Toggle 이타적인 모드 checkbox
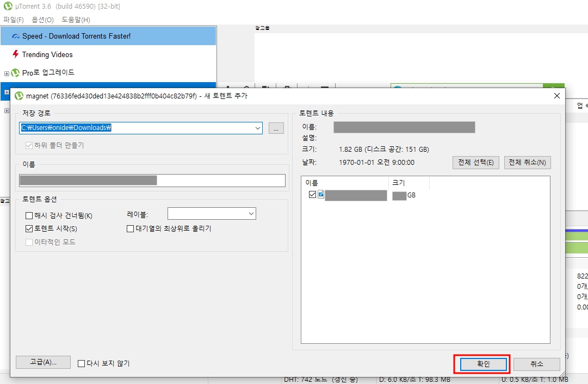 coord(29,242)
